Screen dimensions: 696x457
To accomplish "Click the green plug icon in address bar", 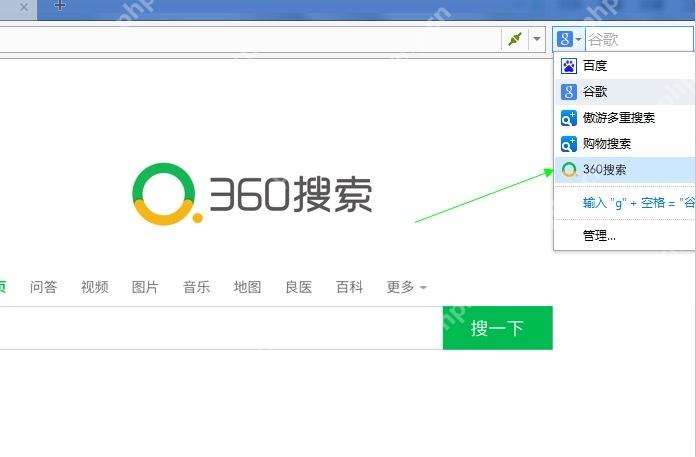I will [515, 39].
